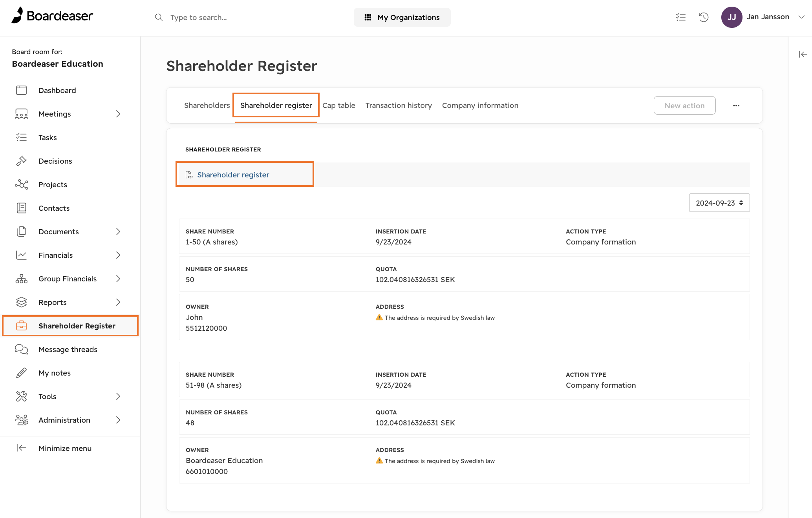Switch to the Shareholders tab
This screenshot has width=812, height=518.
(x=207, y=105)
